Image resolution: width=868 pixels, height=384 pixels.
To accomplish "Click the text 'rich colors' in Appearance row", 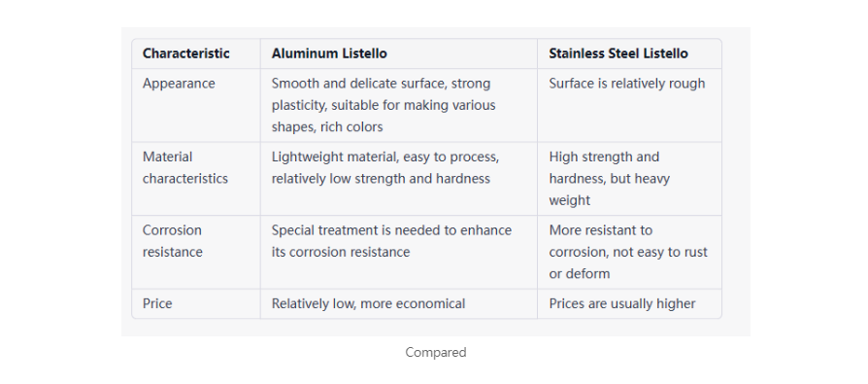I will click(x=354, y=127).
